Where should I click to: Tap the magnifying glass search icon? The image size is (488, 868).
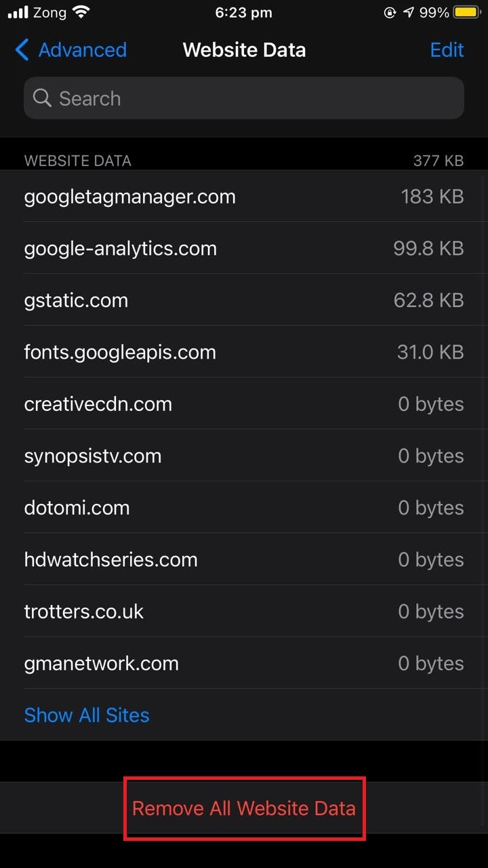(x=42, y=98)
